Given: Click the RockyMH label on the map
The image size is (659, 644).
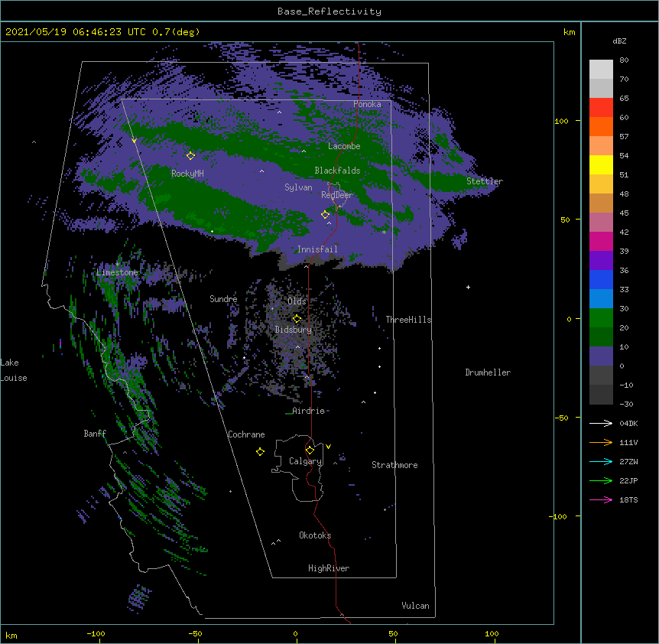Looking at the screenshot, I should [x=187, y=174].
